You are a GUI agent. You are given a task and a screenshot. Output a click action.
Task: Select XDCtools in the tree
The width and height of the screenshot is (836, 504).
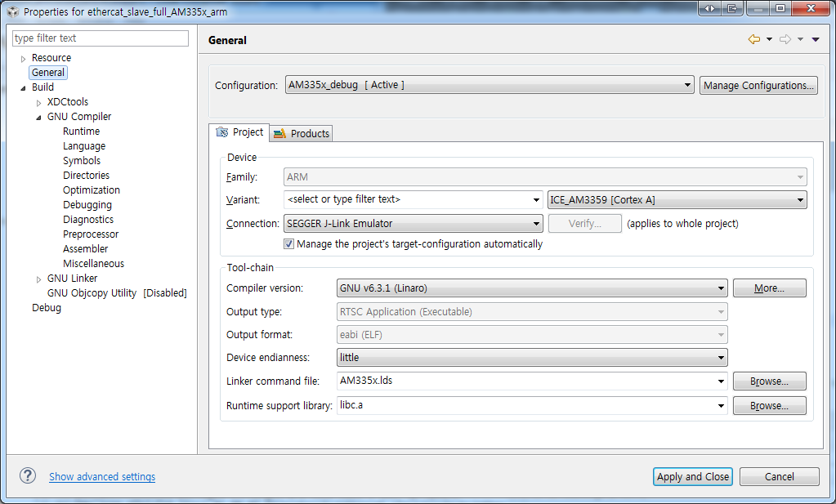(68, 102)
